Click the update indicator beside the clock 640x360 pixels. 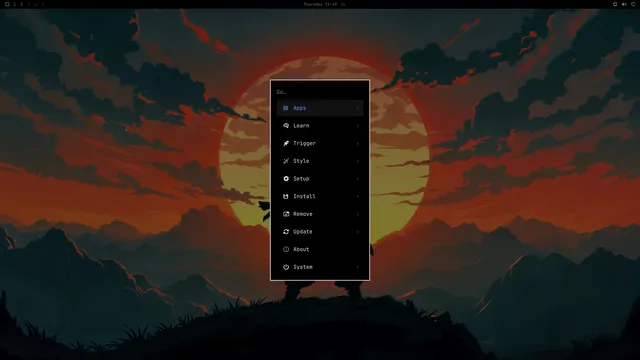coord(343,4)
